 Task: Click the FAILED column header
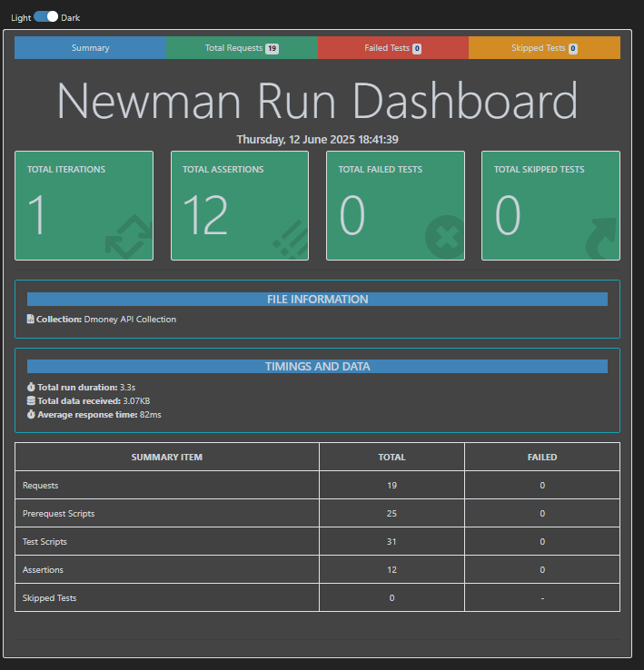click(542, 457)
